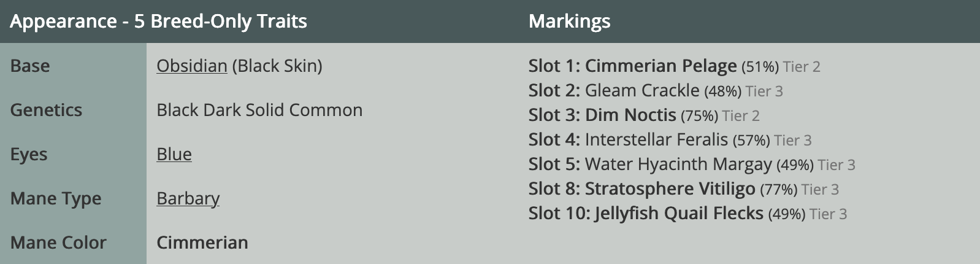Screen dimensions: 980x264
Task: Click the Cimmerian mane color value
Action: [x=202, y=243]
